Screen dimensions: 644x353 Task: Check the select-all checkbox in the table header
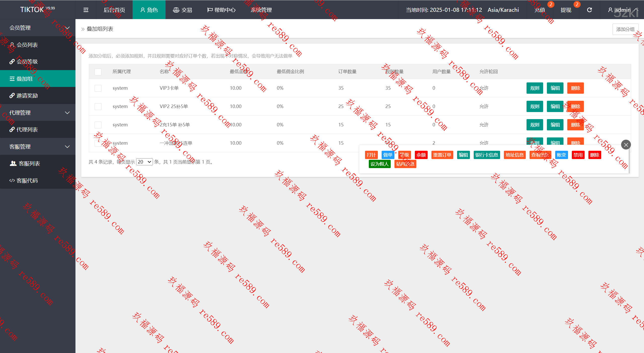[98, 72]
